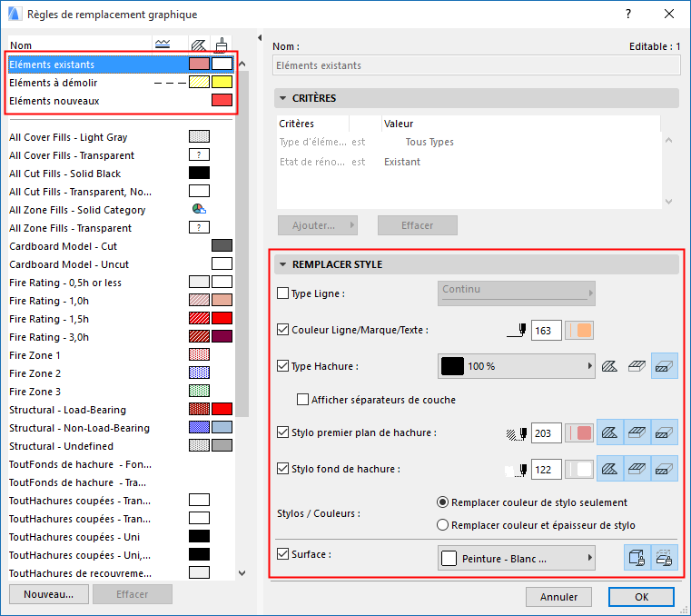Select the Eléments à démolir rule

point(120,83)
